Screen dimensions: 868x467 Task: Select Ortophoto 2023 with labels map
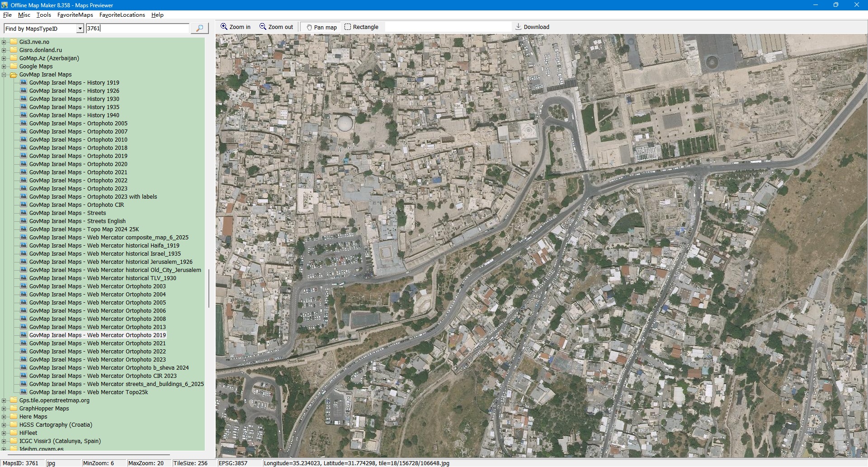click(x=93, y=197)
